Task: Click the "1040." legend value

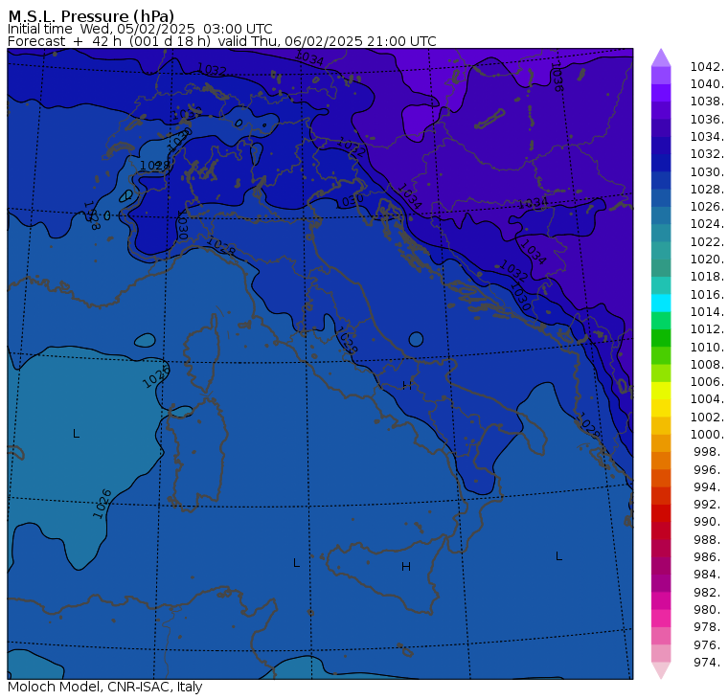Action: (x=707, y=84)
